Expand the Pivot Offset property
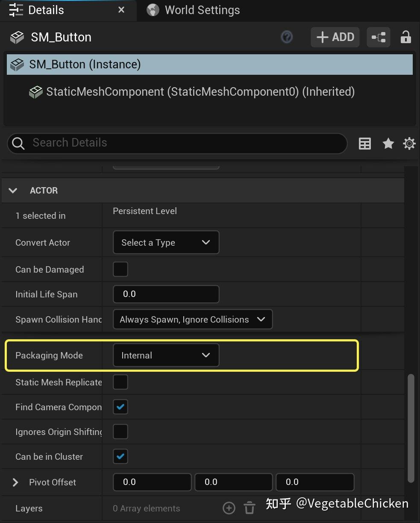 [x=15, y=482]
